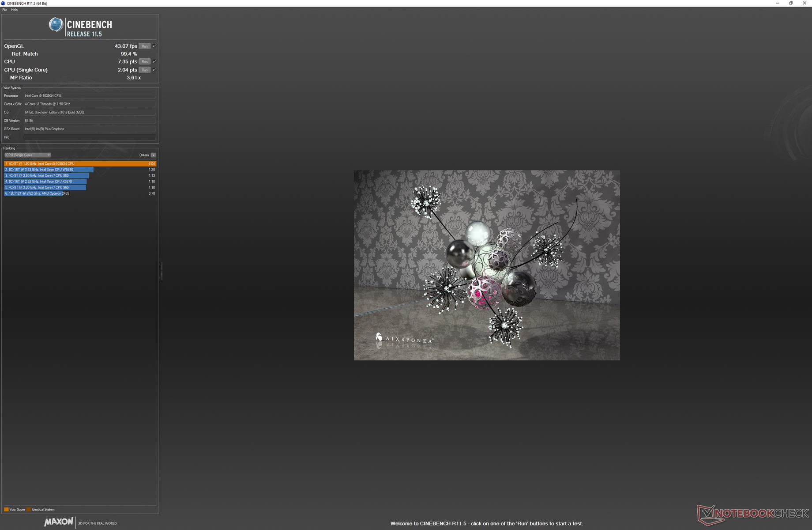812x530 pixels.
Task: Click the orange Your Score legend swatch
Action: (x=6, y=510)
